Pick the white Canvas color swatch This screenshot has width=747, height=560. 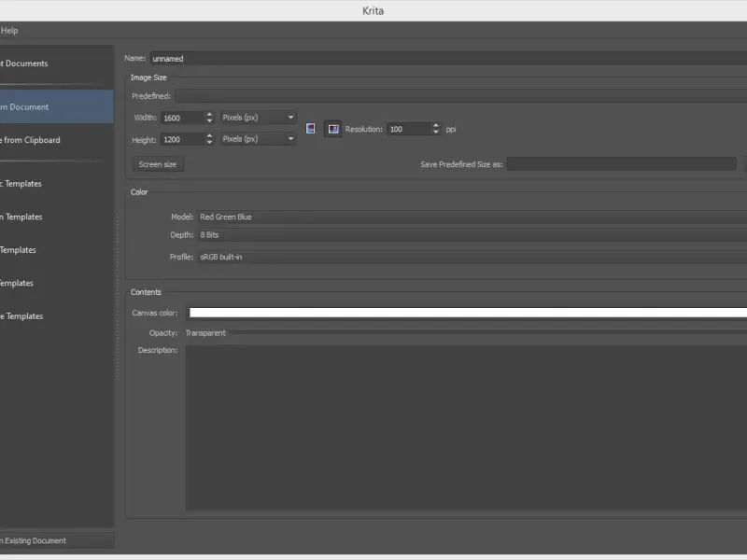pos(467,314)
